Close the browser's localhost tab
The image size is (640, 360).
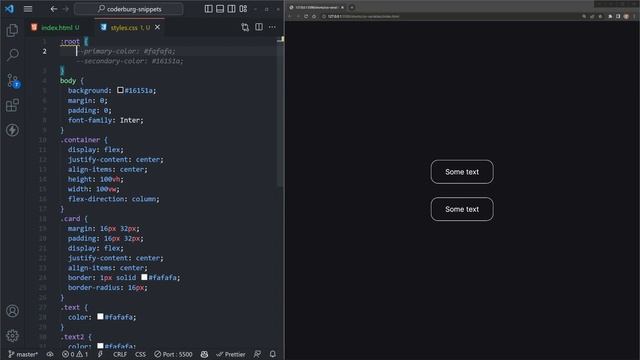pyautogui.click(x=342, y=7)
